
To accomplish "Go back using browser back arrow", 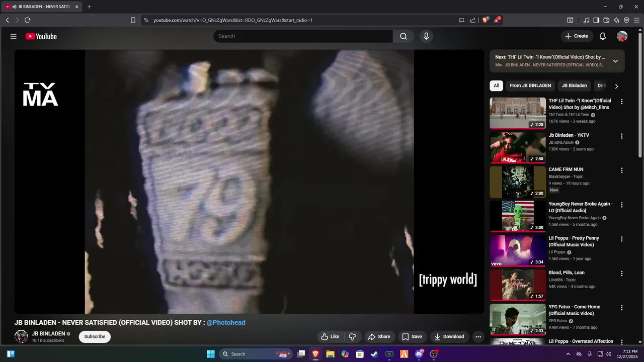I will pyautogui.click(x=7, y=20).
